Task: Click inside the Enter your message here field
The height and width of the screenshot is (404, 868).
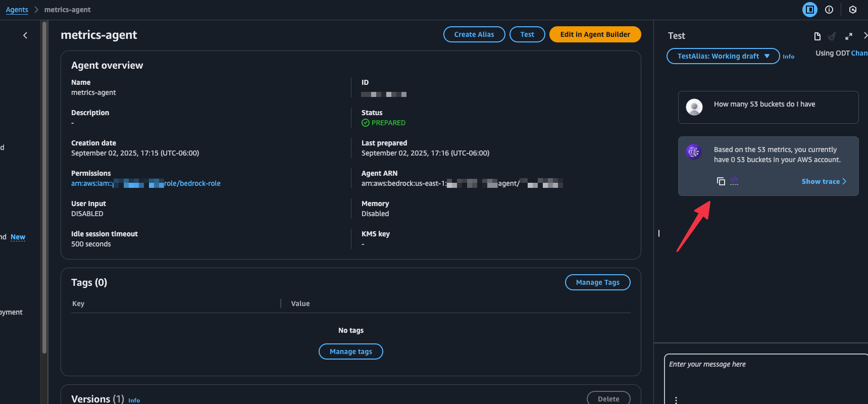Action: [x=766, y=379]
